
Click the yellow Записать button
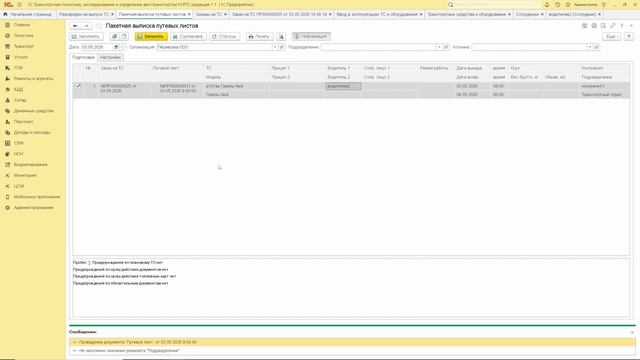151,36
